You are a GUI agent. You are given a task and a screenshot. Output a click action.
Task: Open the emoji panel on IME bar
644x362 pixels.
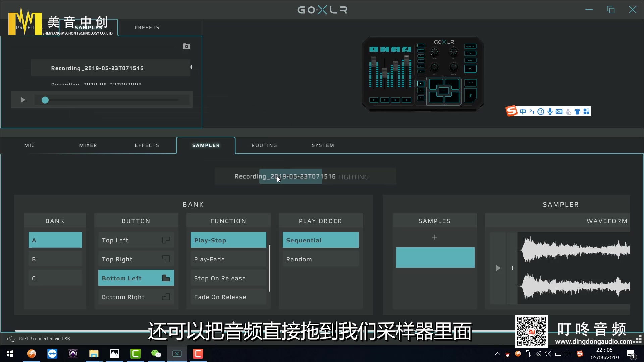click(x=541, y=112)
